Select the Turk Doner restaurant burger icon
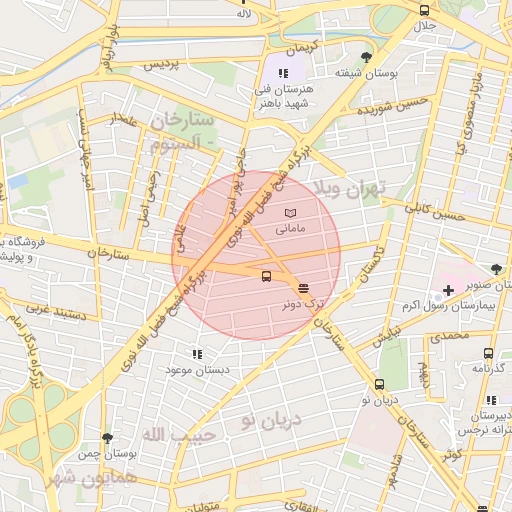The image size is (512, 512). 303,289
